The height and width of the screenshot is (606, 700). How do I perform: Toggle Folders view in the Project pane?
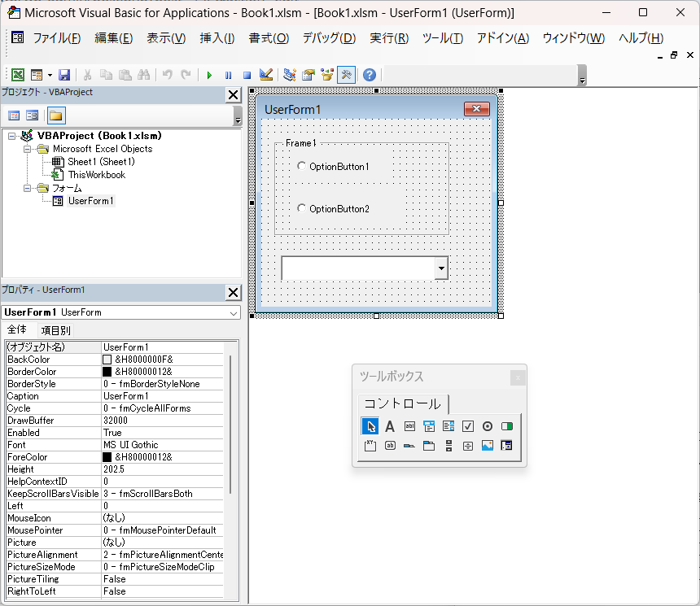point(56,116)
